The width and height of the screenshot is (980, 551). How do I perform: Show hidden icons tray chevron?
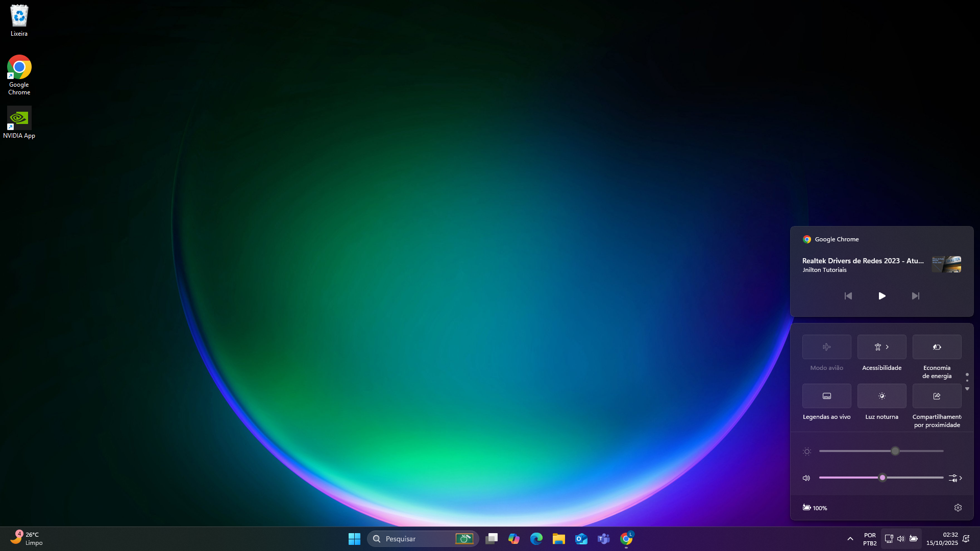[850, 539]
